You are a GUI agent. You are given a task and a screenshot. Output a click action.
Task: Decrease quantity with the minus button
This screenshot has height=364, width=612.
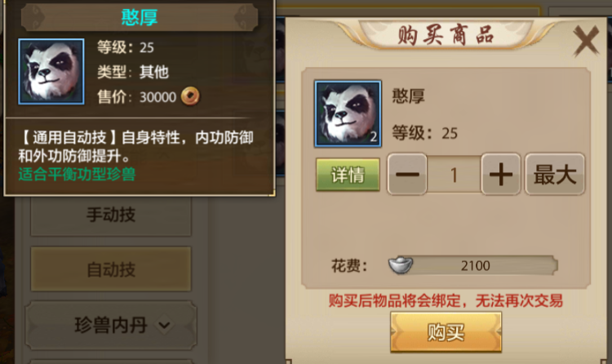407,174
